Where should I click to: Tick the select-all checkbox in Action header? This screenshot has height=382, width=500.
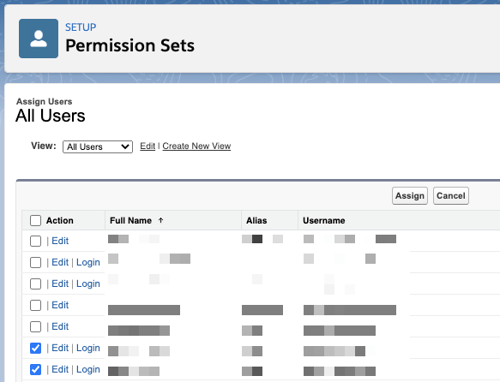click(35, 220)
